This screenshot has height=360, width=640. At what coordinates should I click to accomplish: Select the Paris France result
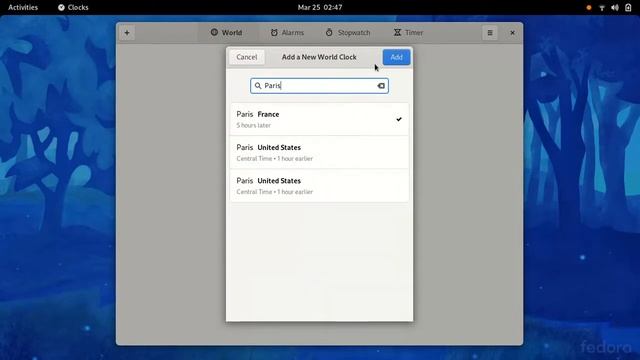tap(319, 119)
